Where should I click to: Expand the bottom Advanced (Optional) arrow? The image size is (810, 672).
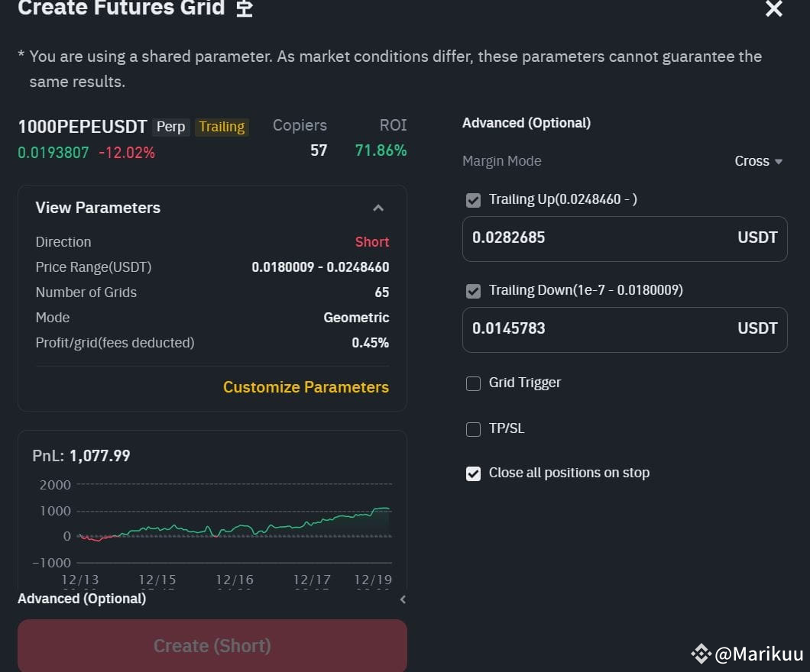[403, 599]
